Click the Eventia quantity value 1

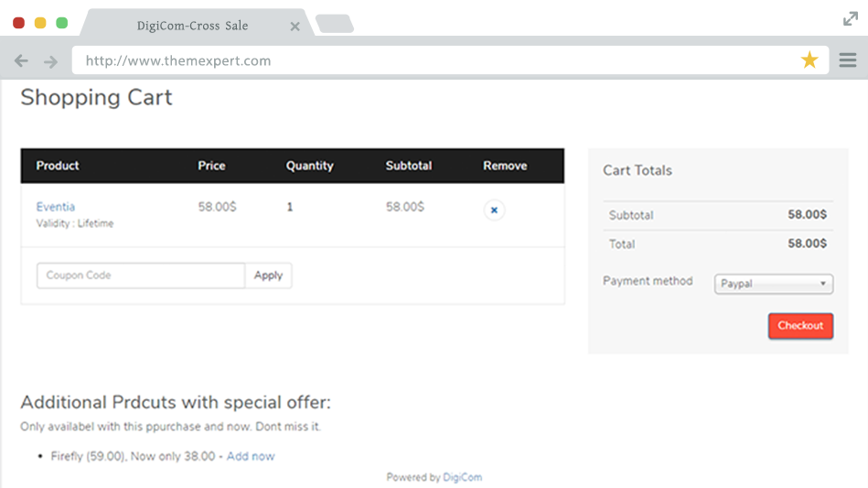290,207
